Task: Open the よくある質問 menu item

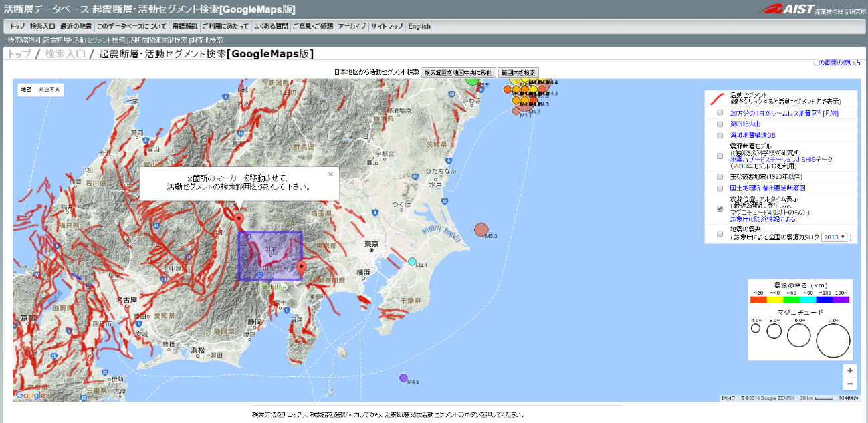Action: 272,27
